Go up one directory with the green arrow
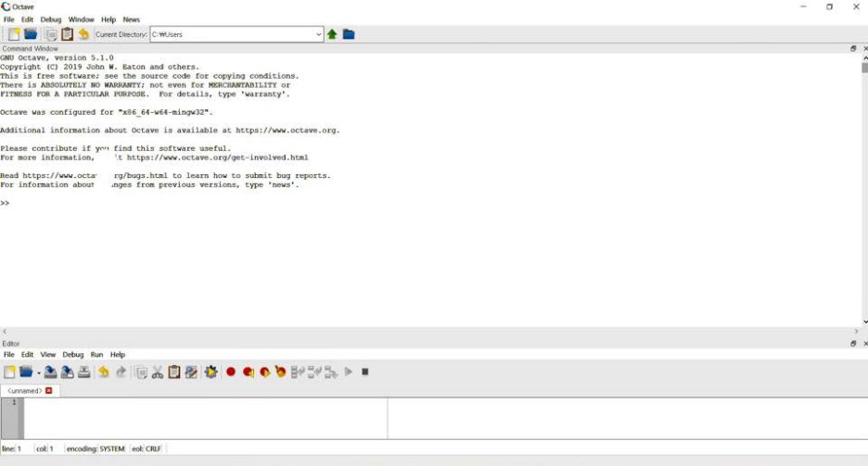 pos(332,34)
